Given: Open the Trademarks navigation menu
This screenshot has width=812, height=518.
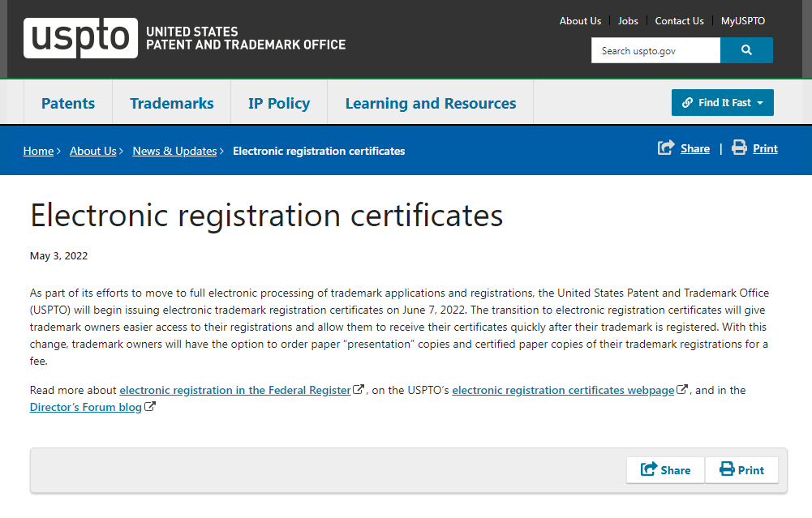Looking at the screenshot, I should coord(171,103).
